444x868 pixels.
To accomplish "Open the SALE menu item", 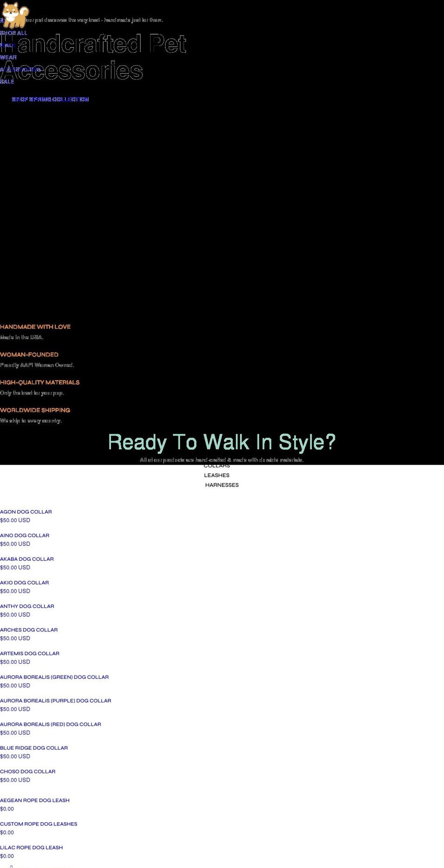I will tap(7, 81).
